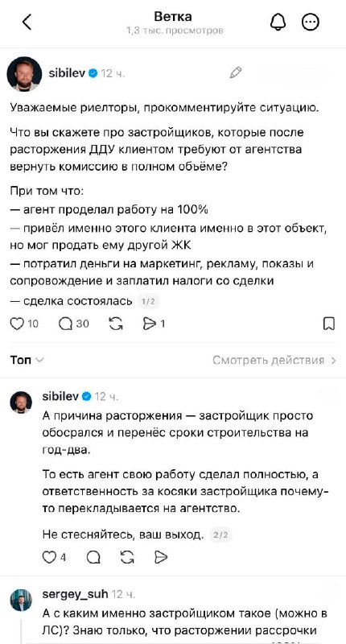Tap the 2/2 thread part indicator
This screenshot has width=346, height=644.
(x=220, y=535)
